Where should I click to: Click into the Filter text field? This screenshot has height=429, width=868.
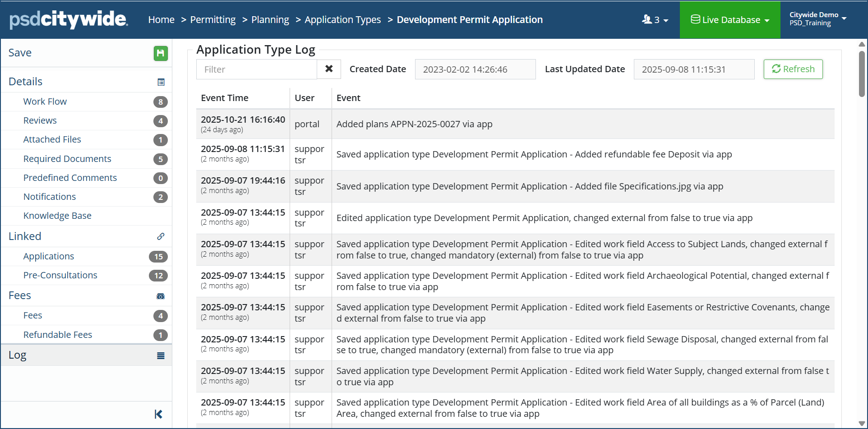256,69
